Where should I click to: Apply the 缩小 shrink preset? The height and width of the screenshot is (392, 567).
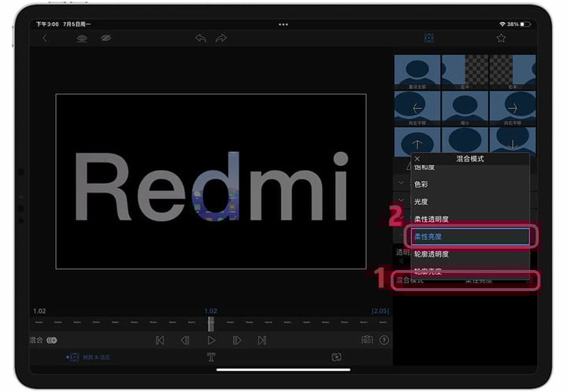(465, 108)
